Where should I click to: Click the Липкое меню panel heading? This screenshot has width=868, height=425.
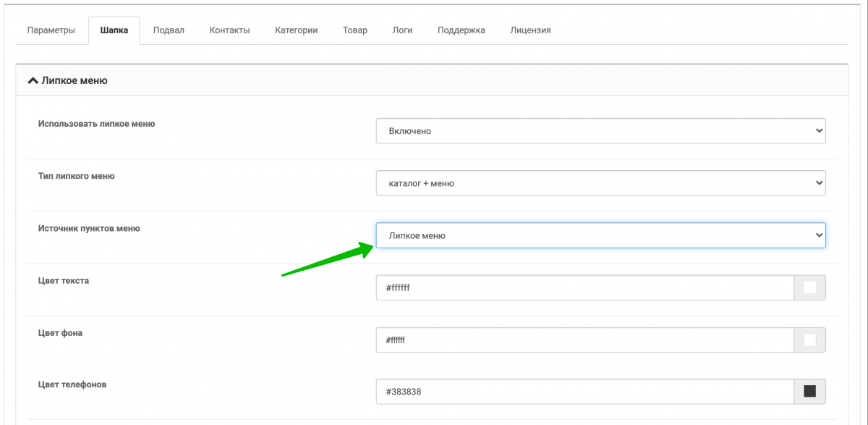(75, 81)
